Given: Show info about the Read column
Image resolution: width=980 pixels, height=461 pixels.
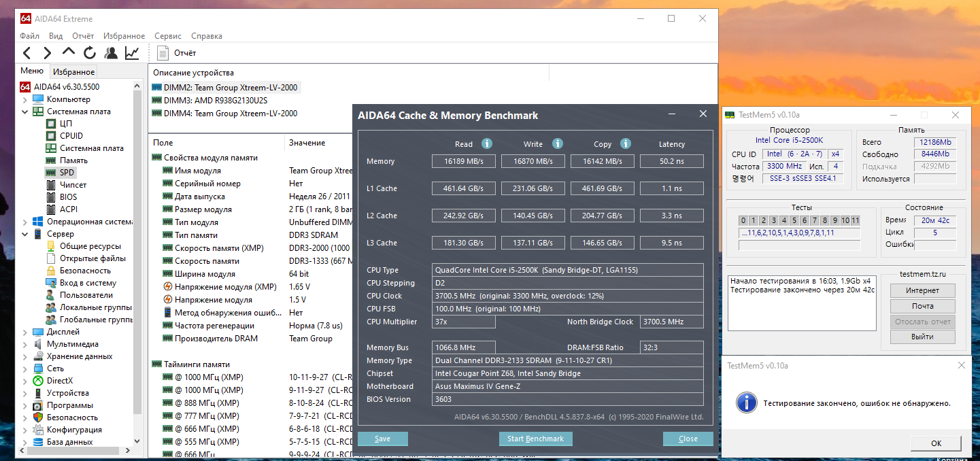Looking at the screenshot, I should click(487, 143).
